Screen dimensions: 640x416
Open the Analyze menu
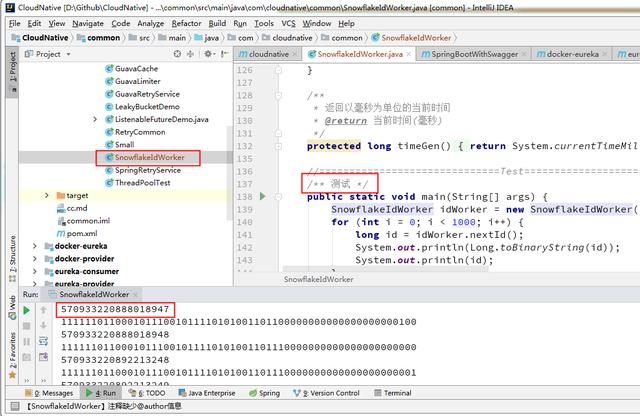coord(150,24)
